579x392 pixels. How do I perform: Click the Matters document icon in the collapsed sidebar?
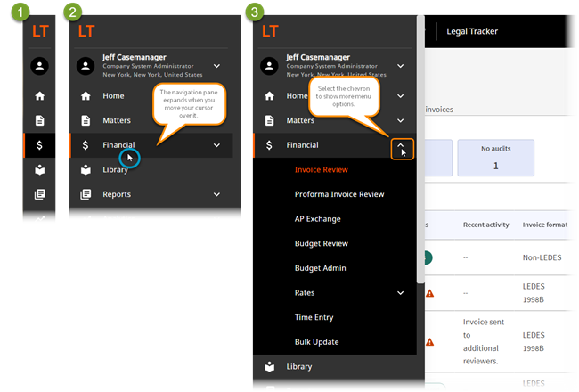coord(39,120)
